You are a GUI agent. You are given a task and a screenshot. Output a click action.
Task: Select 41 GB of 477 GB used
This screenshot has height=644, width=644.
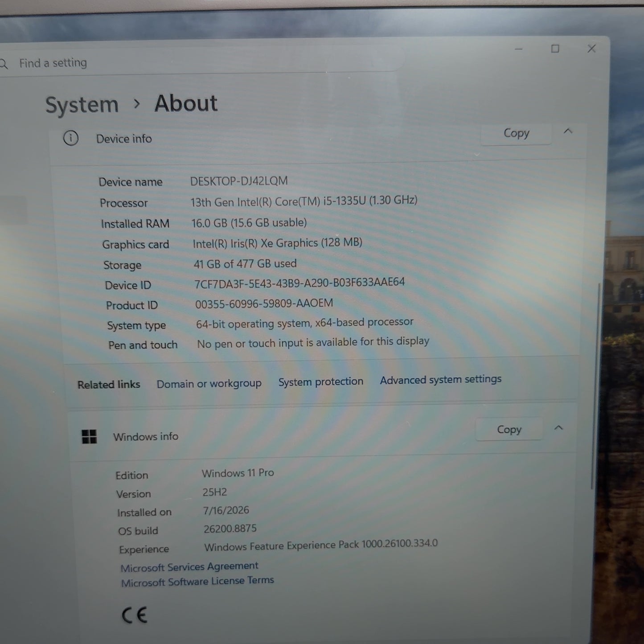[245, 263]
